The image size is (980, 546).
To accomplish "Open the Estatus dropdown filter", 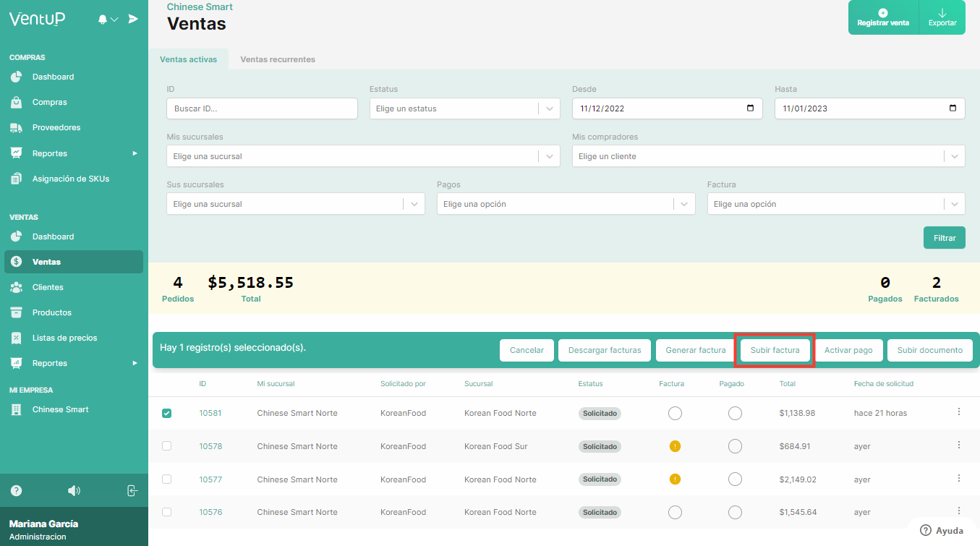I will (x=464, y=108).
